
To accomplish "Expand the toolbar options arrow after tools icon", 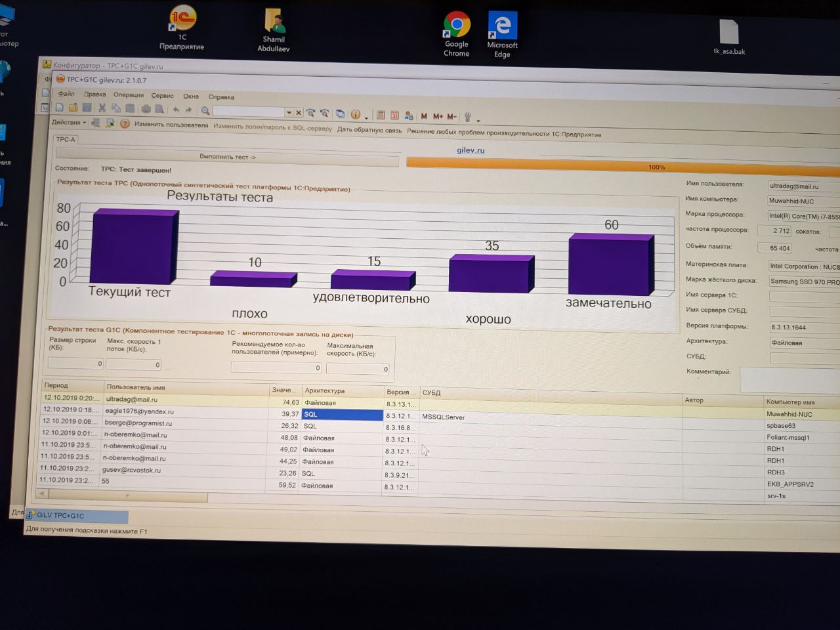I will pyautogui.click(x=478, y=121).
